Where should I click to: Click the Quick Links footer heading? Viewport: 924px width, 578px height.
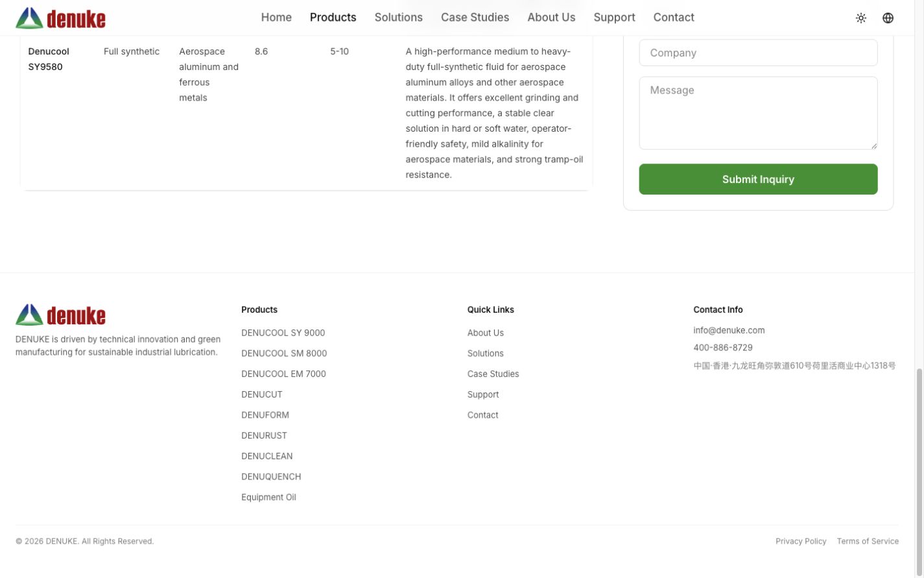pos(491,309)
